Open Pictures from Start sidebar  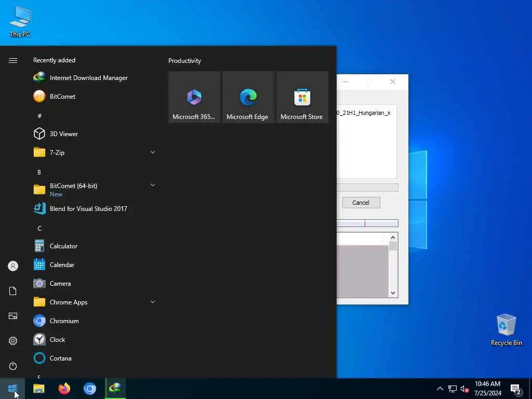(13, 316)
